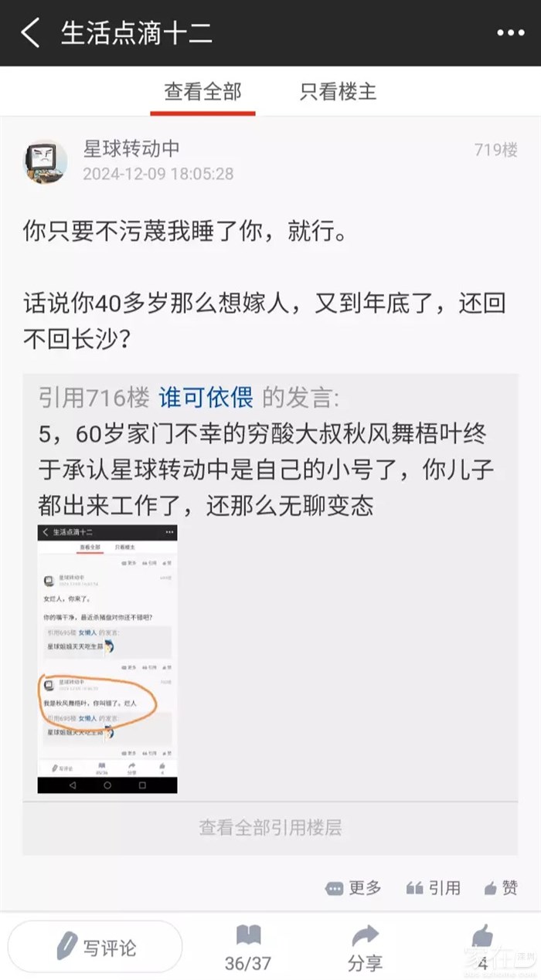Go back using the top-left arrow
This screenshot has height=980, width=541.
[30, 33]
